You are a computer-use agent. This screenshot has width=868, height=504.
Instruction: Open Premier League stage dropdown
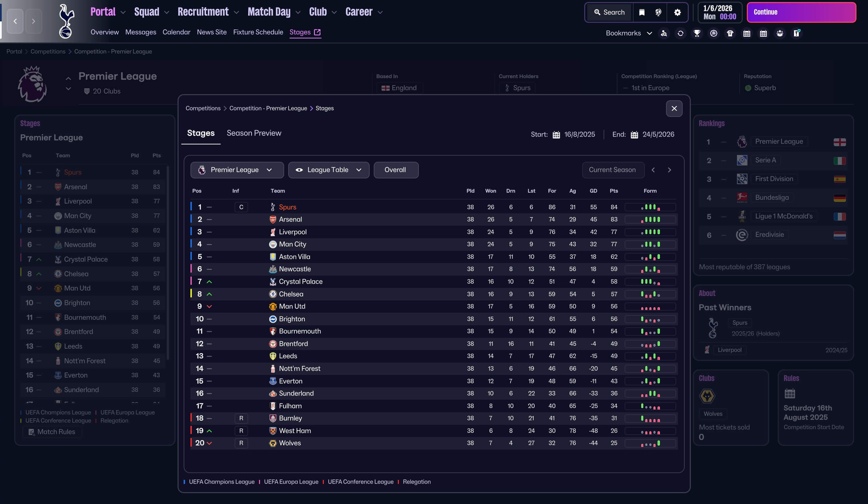click(237, 170)
